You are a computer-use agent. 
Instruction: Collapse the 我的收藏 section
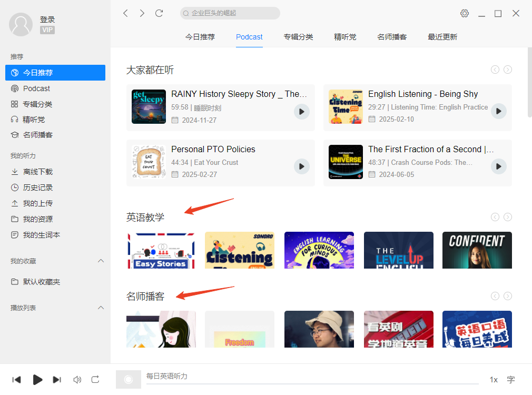(101, 261)
